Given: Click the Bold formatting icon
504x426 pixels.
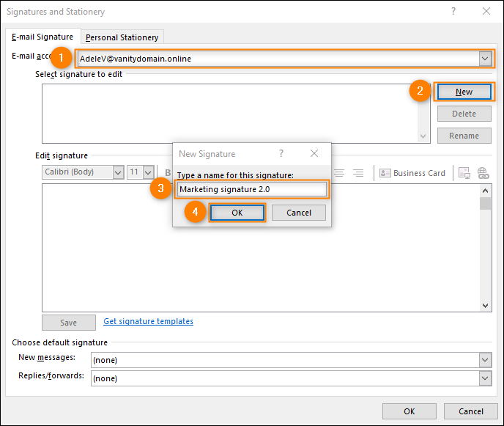Looking at the screenshot, I should 168,173.
